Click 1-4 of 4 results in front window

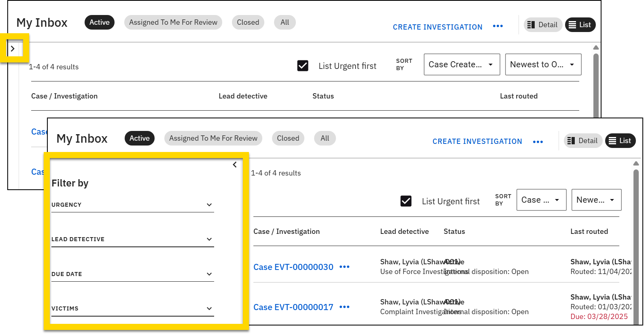click(276, 173)
